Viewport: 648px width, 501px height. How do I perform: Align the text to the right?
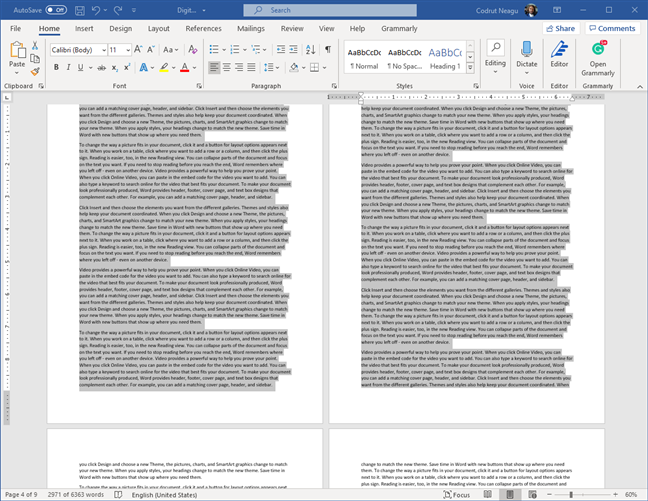pyautogui.click(x=239, y=67)
